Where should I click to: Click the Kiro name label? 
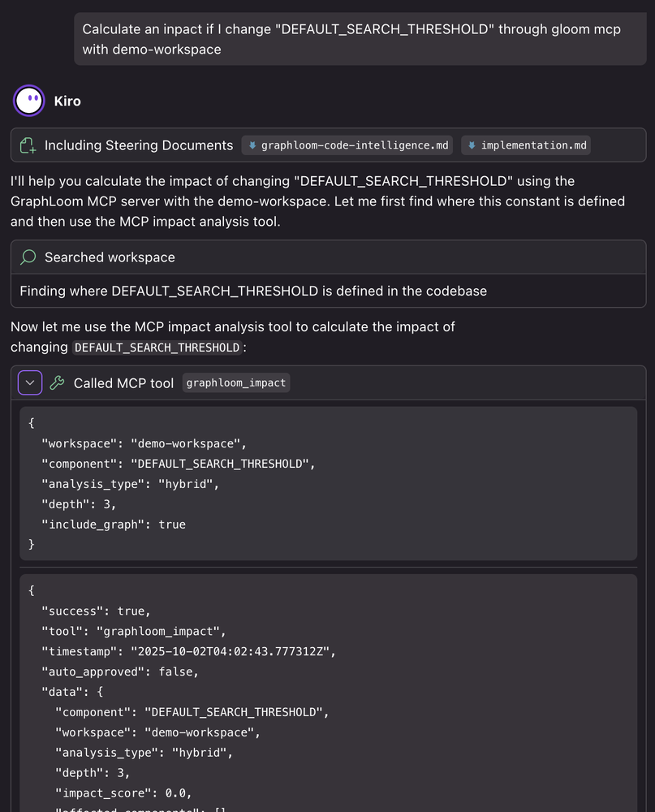(67, 101)
